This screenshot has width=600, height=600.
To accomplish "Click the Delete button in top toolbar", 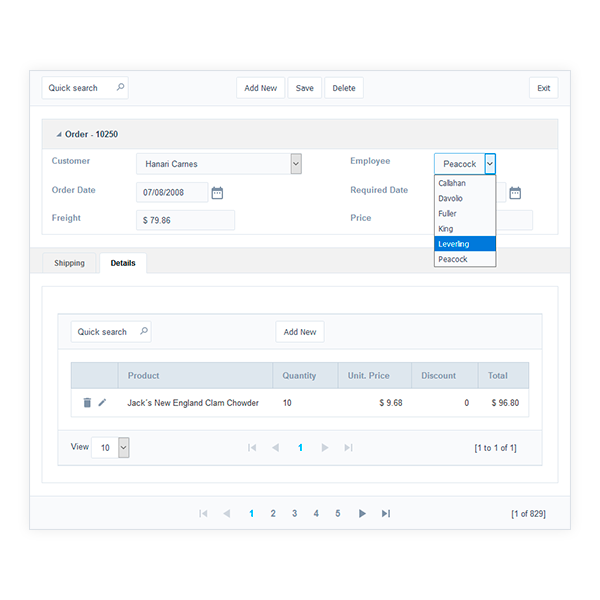I will (343, 88).
